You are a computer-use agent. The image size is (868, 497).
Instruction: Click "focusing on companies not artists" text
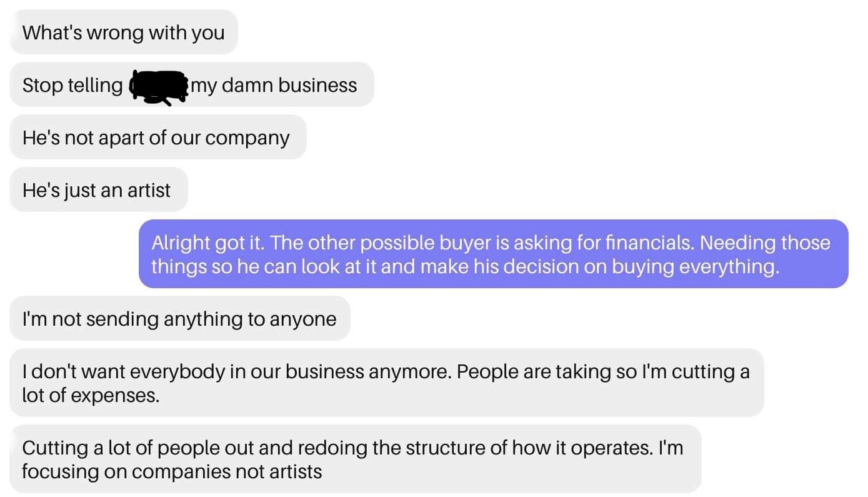tap(172, 471)
